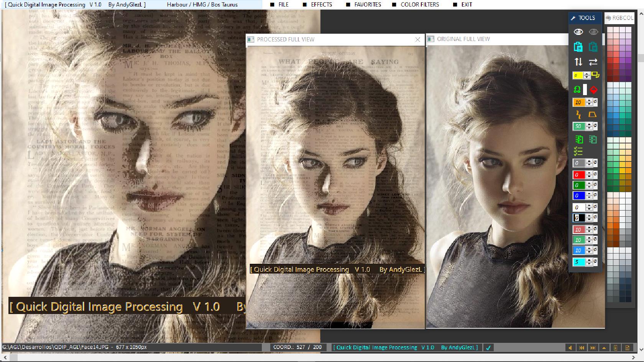The height and width of the screenshot is (362, 644).
Task: Toggle the white eye visibility icon
Action: tap(578, 32)
